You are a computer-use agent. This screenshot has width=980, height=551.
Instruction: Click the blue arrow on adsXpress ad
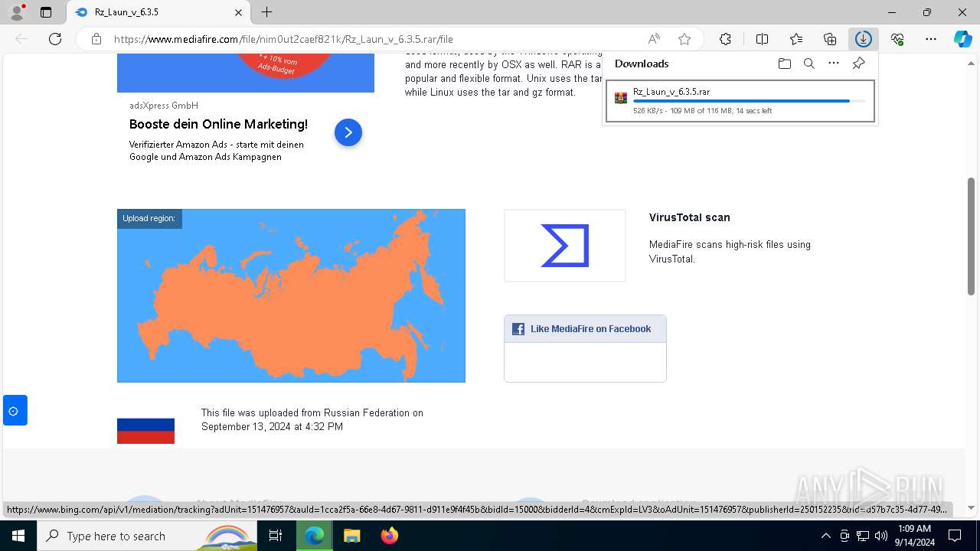[348, 132]
